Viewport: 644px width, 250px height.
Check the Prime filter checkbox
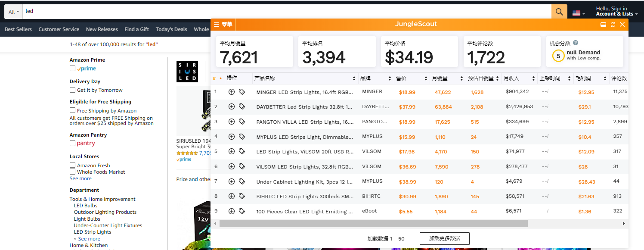(x=72, y=68)
